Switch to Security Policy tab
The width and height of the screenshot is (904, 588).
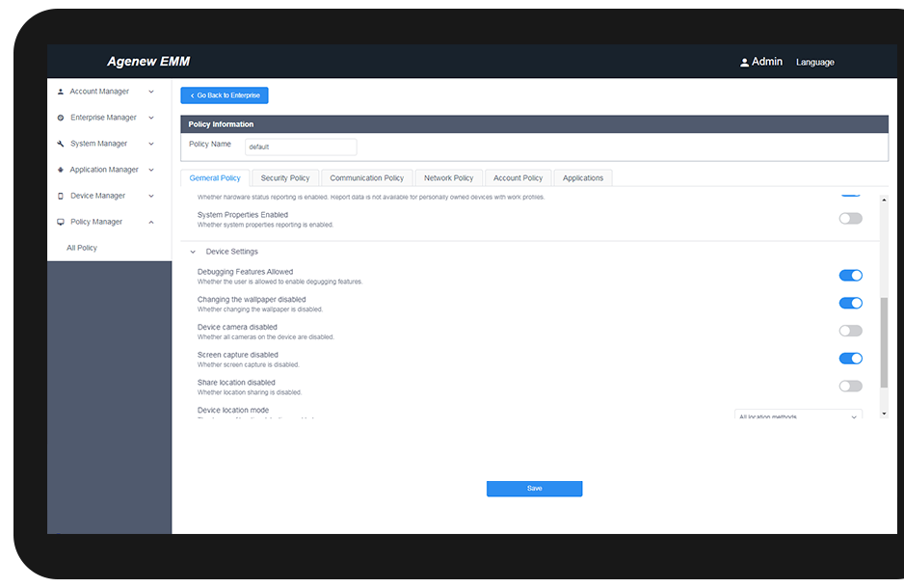coord(285,178)
